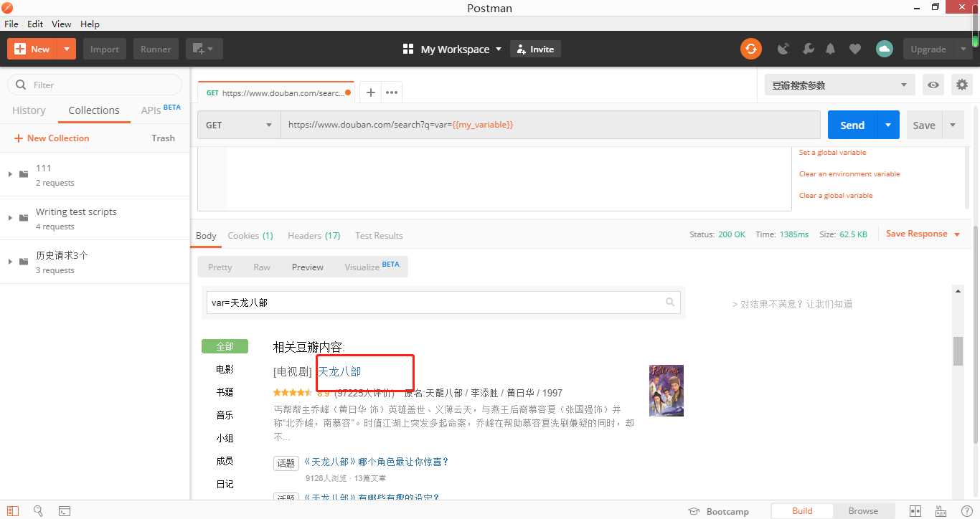
Task: Switch response view to Raw
Action: coord(262,267)
